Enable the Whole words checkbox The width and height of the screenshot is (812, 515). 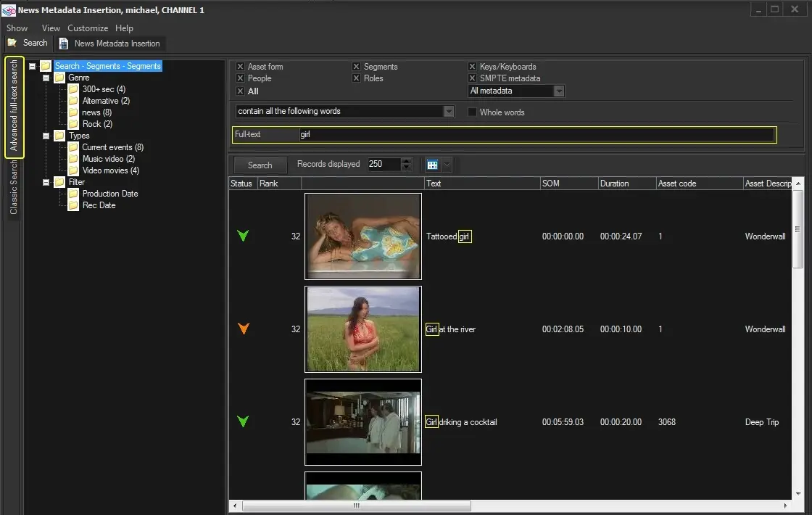click(x=473, y=112)
